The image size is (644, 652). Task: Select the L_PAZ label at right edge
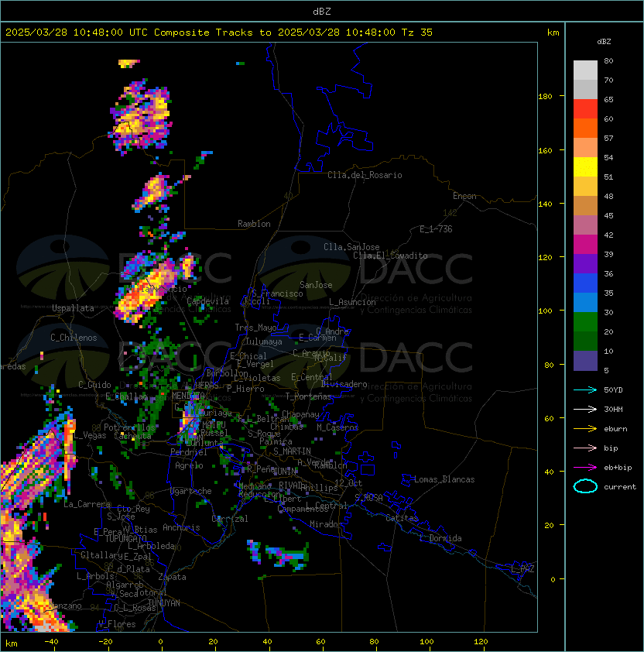[x=522, y=569]
